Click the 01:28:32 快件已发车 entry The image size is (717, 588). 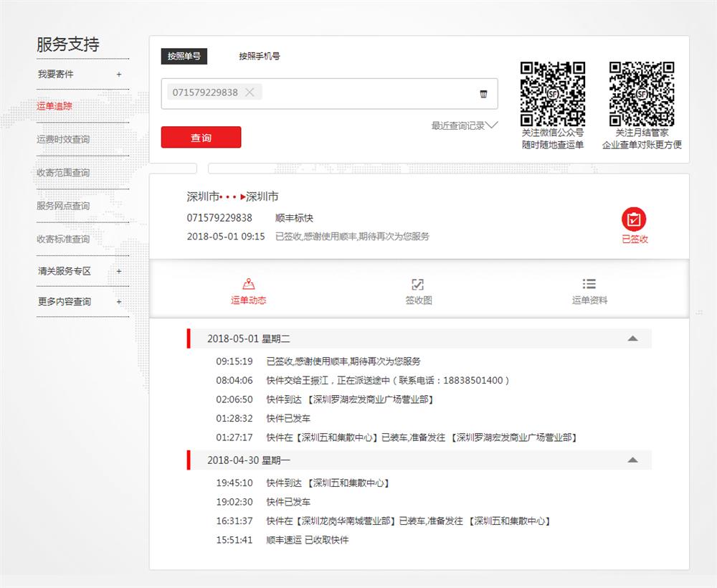click(x=263, y=418)
